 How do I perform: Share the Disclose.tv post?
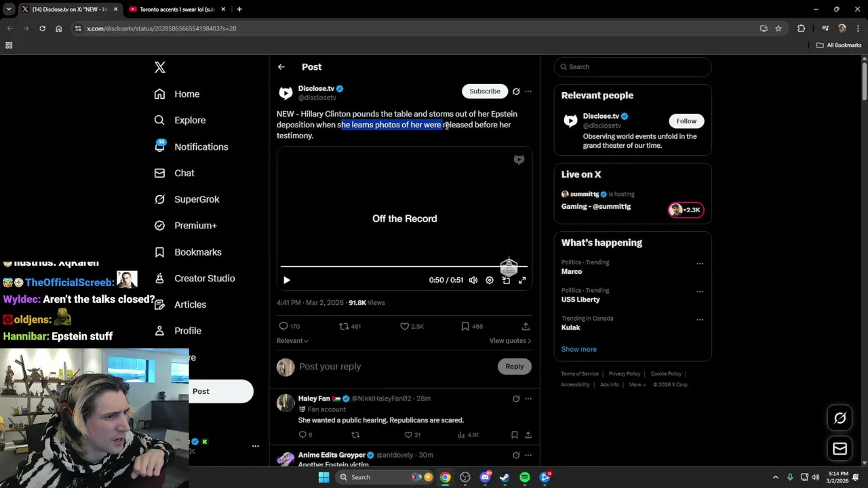[526, 326]
